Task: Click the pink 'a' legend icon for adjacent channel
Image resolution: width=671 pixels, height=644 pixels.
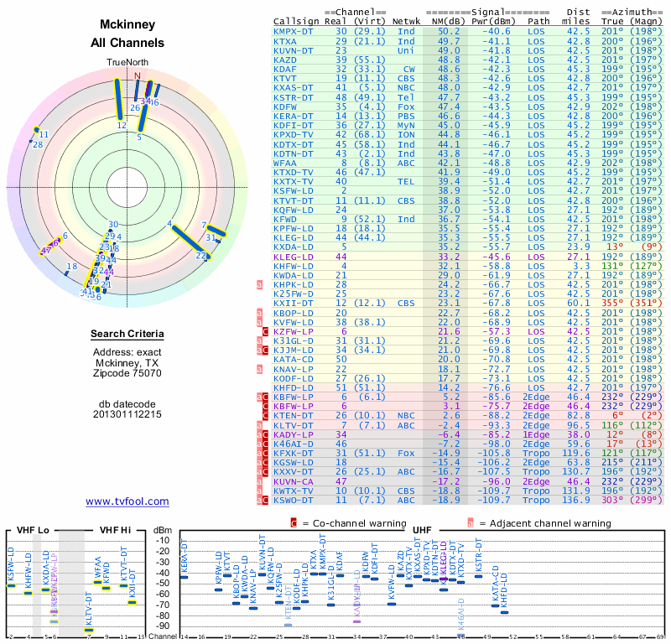Action: coord(471,523)
